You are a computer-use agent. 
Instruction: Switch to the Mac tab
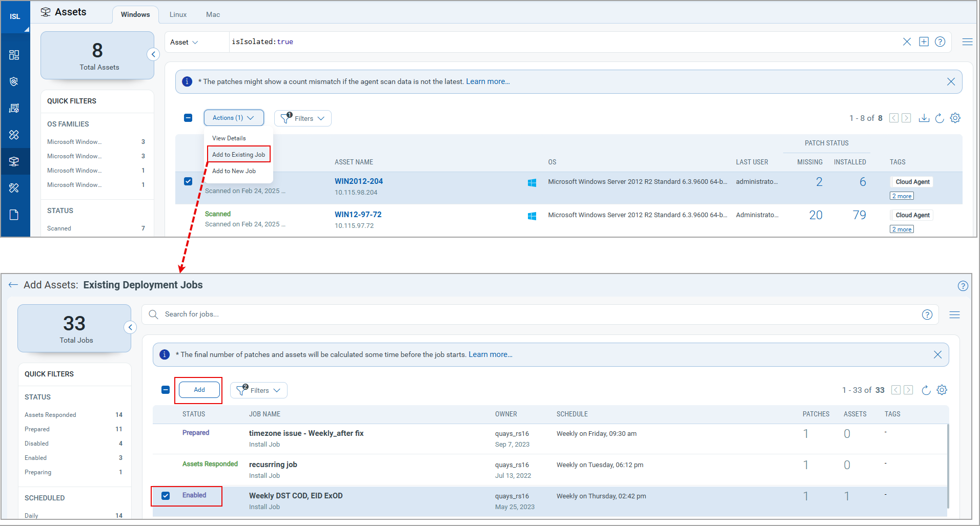coord(213,14)
